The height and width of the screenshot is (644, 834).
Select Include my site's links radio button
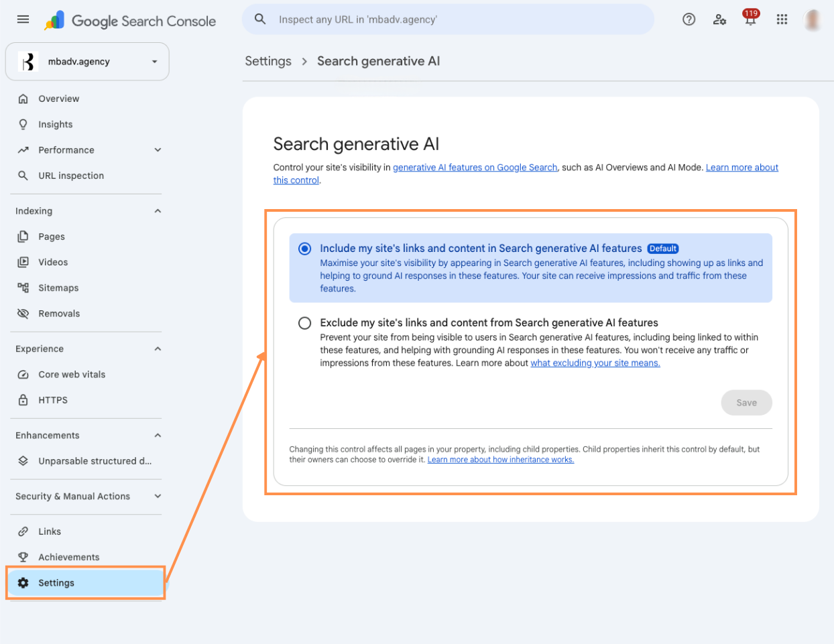[304, 249]
